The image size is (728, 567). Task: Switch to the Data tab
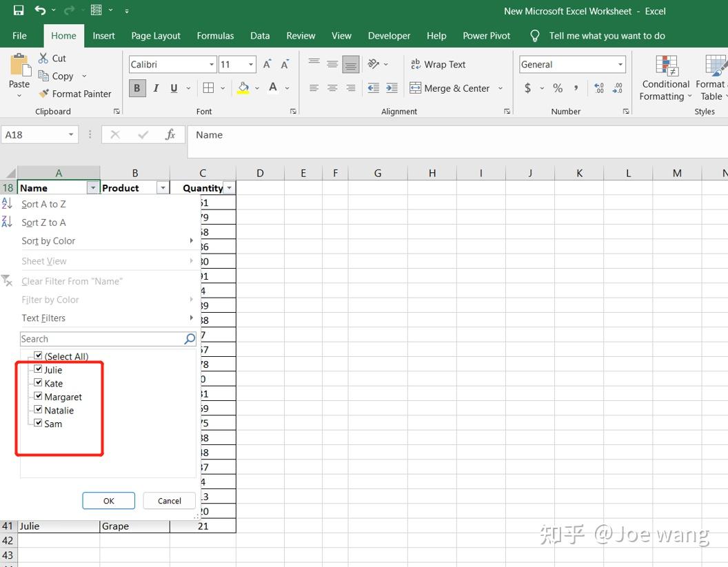(x=260, y=36)
